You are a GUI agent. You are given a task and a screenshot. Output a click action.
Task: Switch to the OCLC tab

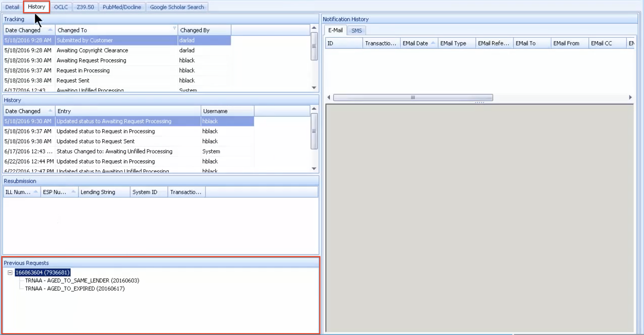tap(61, 7)
